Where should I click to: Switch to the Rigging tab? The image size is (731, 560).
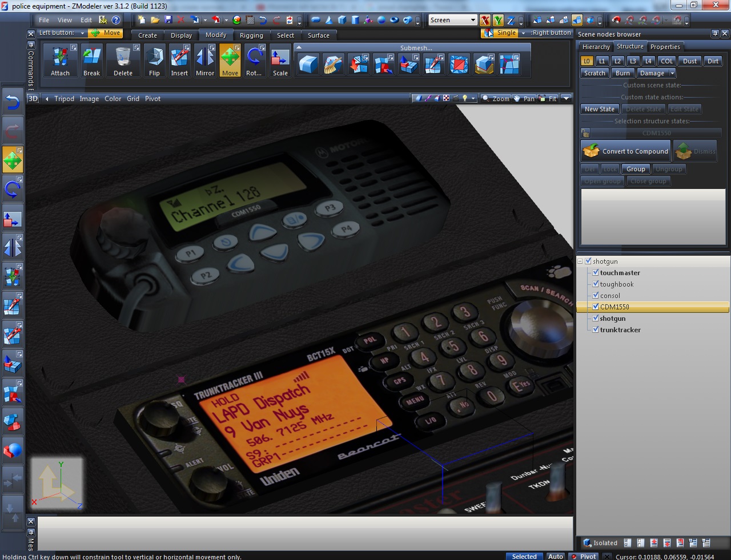click(x=251, y=35)
